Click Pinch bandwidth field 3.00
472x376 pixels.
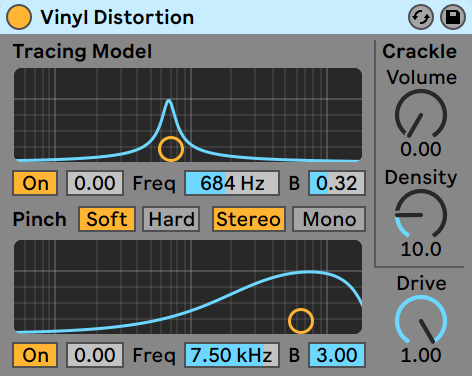point(337,355)
